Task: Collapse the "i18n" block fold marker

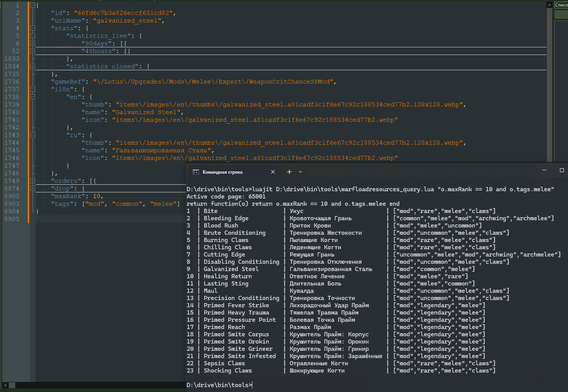Action: click(32, 89)
